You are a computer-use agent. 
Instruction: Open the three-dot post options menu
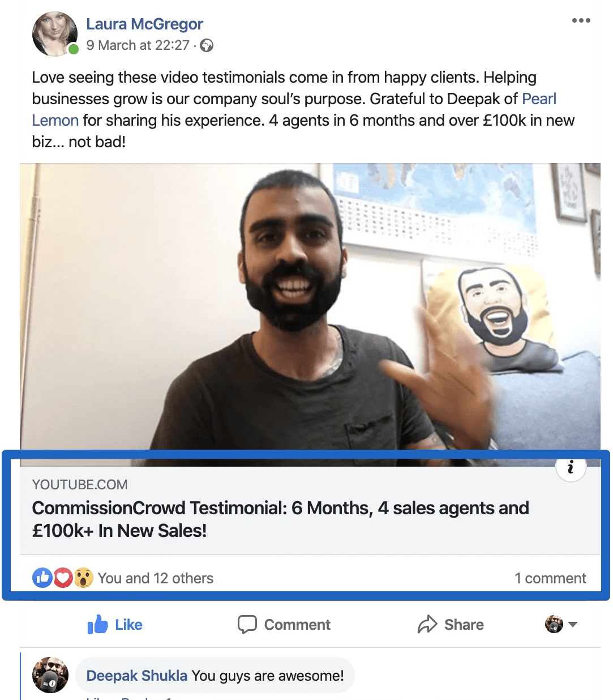pyautogui.click(x=581, y=21)
